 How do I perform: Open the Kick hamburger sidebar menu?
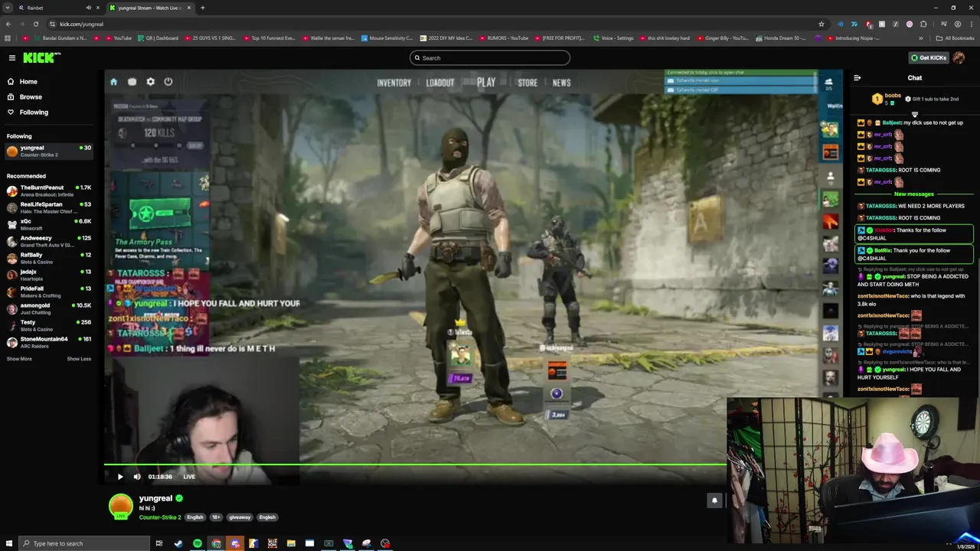click(12, 58)
